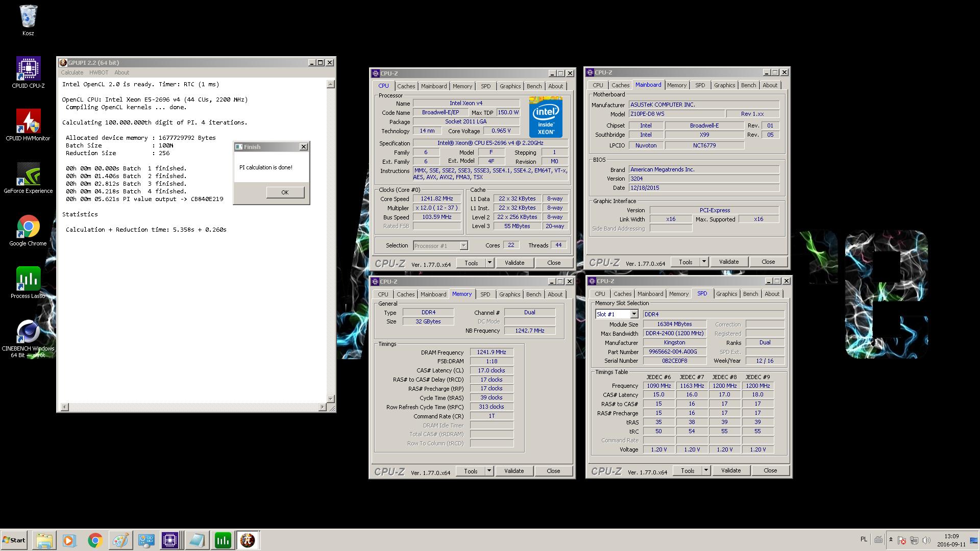Open Graphics tab in the CPU window

[510, 86]
